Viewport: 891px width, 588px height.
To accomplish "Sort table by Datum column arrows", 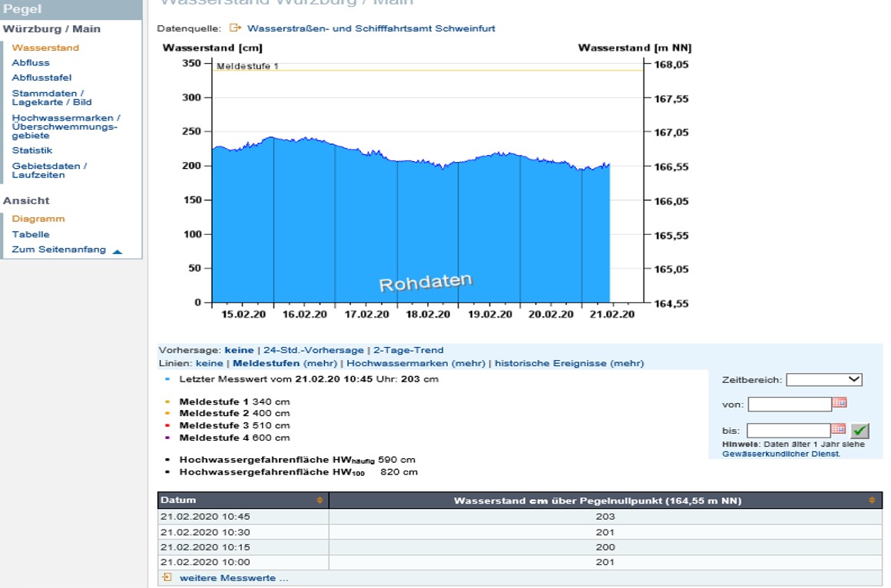I will 320,500.
